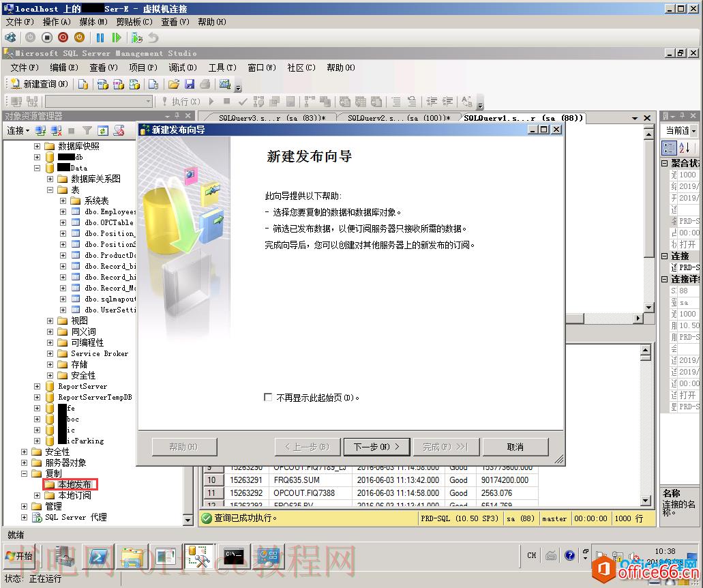Select the 本地发布 tree item
This screenshot has height=588, width=703.
click(x=74, y=484)
